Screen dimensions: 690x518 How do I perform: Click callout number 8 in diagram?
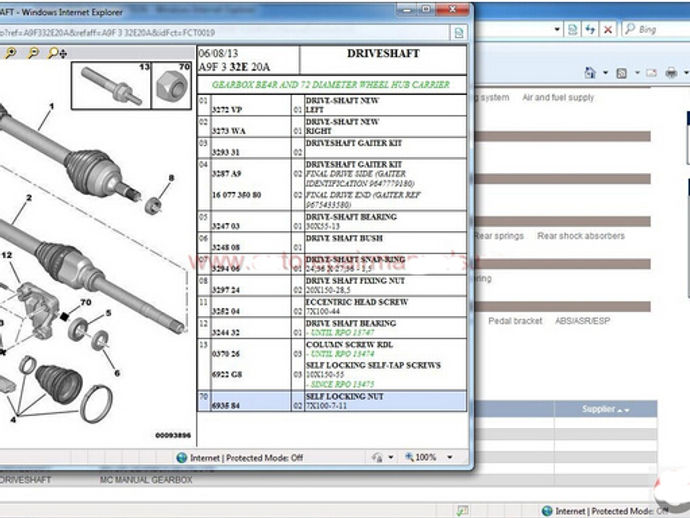pos(171,178)
